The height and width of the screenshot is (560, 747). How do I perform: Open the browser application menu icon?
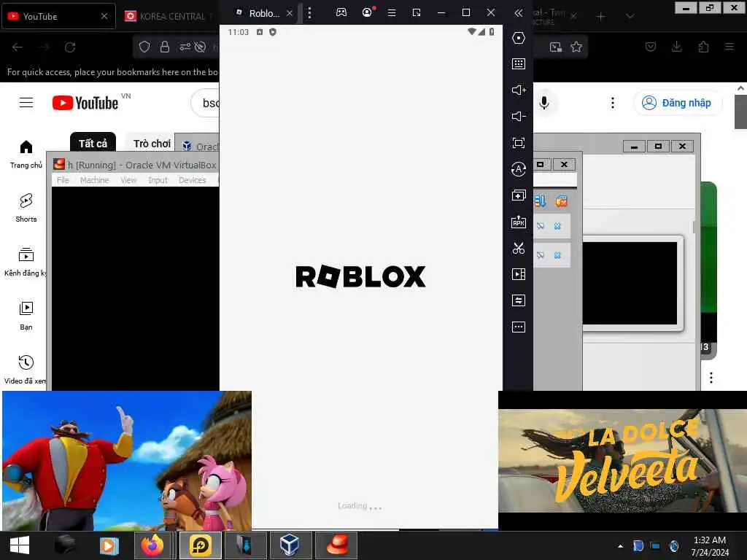pyautogui.click(x=729, y=47)
